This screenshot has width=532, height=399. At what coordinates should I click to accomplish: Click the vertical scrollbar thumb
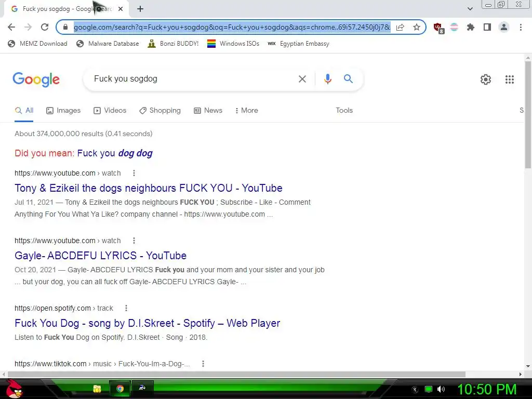[x=528, y=115]
